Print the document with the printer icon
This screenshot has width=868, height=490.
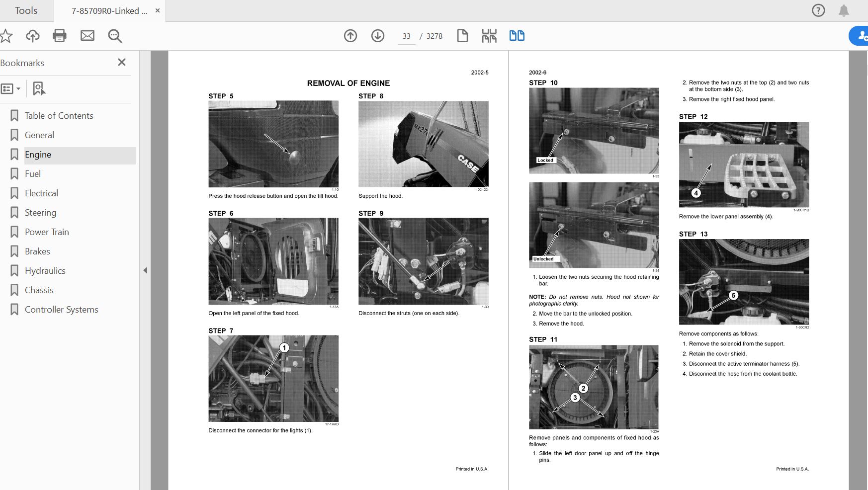tap(60, 36)
